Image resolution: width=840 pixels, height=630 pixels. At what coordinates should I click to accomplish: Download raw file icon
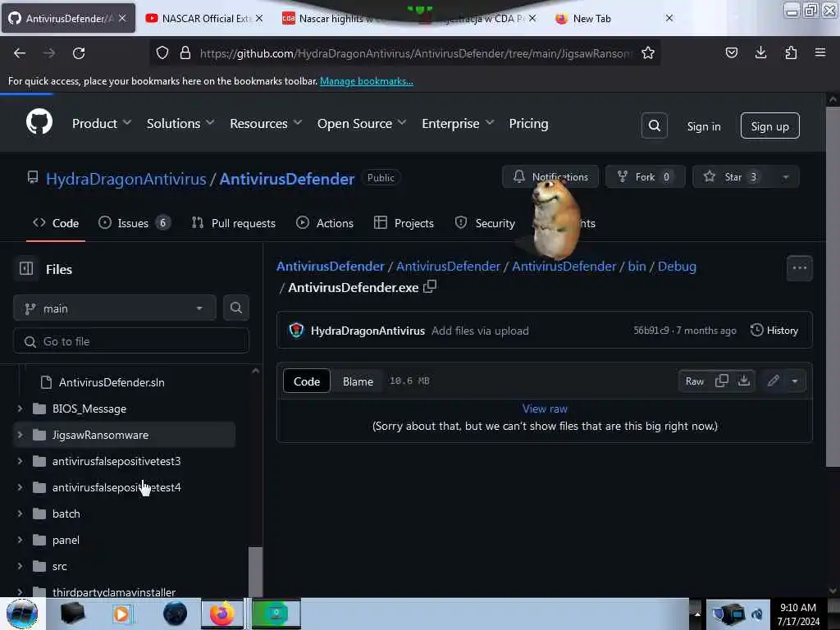[x=743, y=381]
